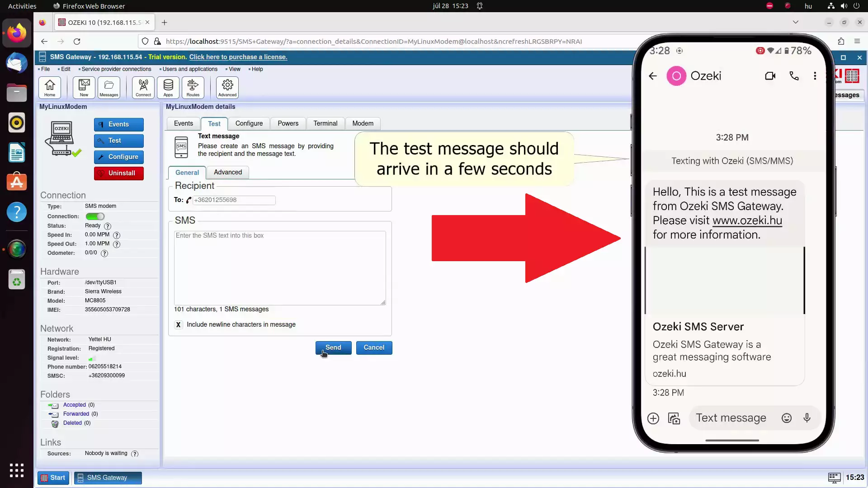
Task: Click the Messages icon in toolbar
Action: tap(109, 87)
